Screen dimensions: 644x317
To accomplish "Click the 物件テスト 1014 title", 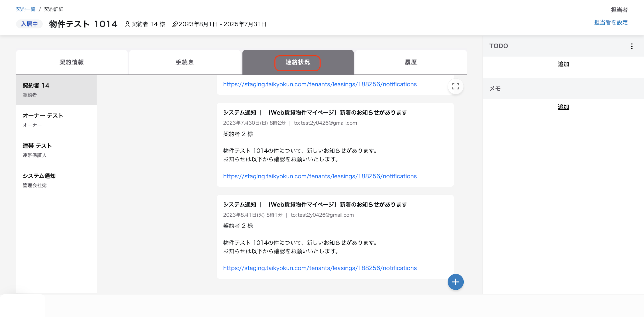I will click(83, 24).
